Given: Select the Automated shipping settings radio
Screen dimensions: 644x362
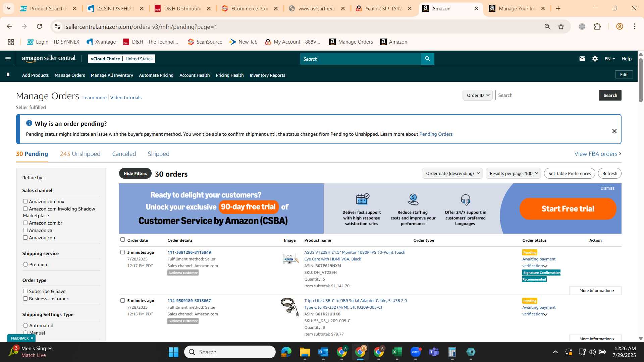Looking at the screenshot, I should point(25,325).
